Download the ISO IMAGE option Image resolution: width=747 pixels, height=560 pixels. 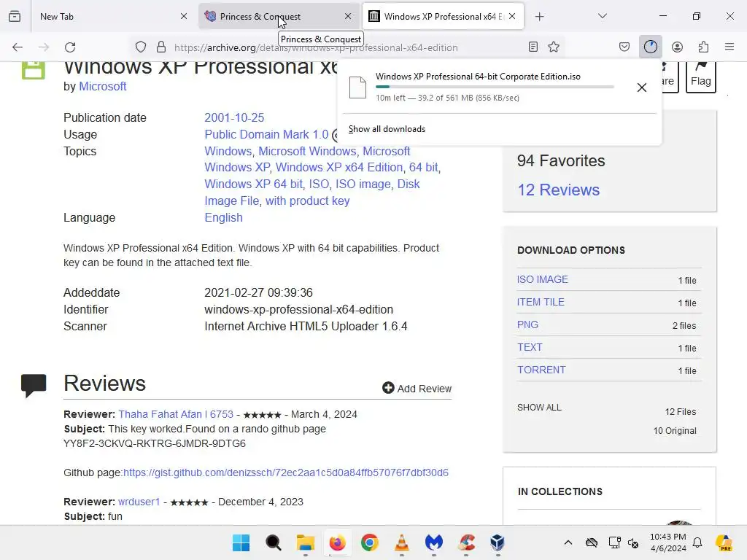pos(543,279)
